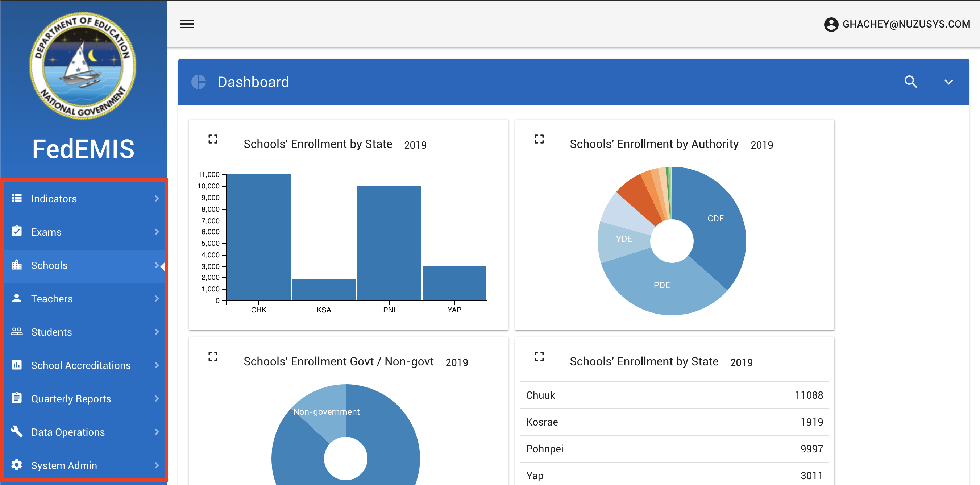This screenshot has height=485, width=980.
Task: Expand the Indicators menu arrow
Action: click(157, 199)
